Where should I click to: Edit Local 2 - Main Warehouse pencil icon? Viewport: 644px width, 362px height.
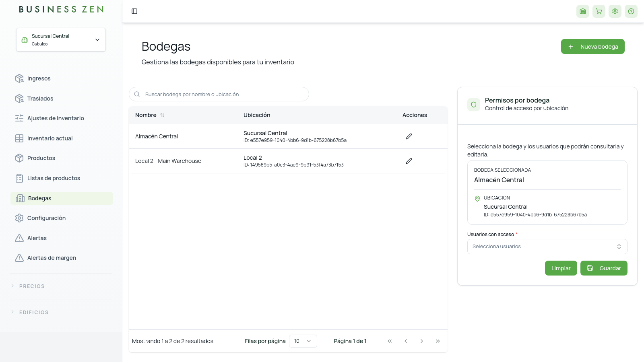pyautogui.click(x=409, y=161)
